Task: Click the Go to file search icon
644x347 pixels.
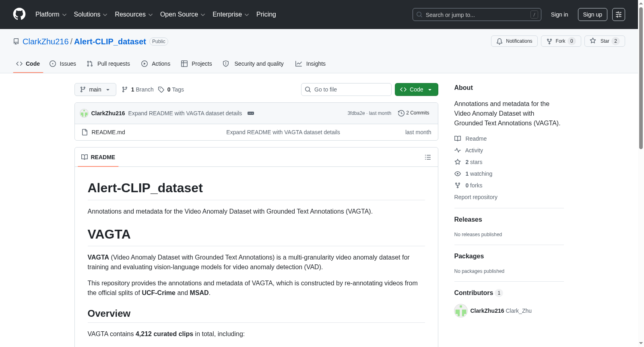Action: 308,89
